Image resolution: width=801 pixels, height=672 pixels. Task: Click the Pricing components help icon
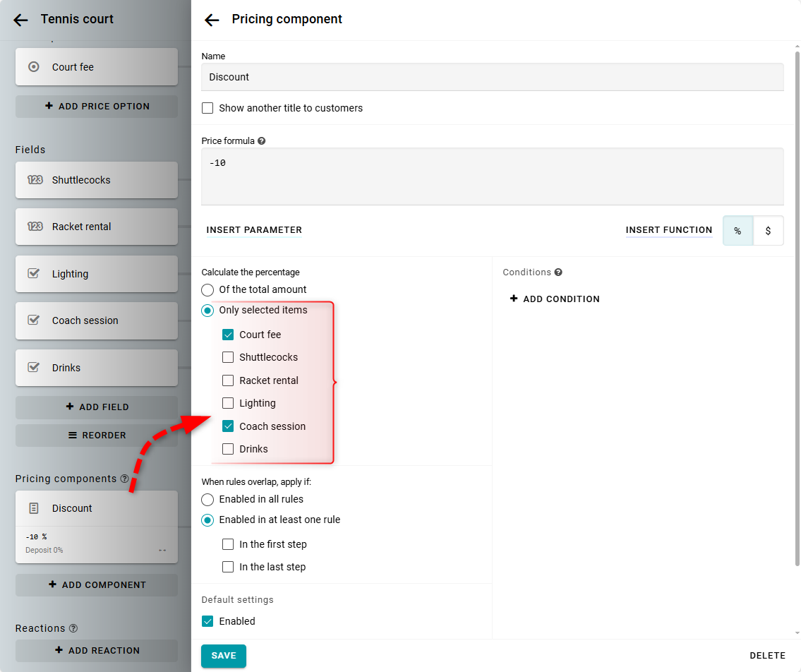coord(125,479)
